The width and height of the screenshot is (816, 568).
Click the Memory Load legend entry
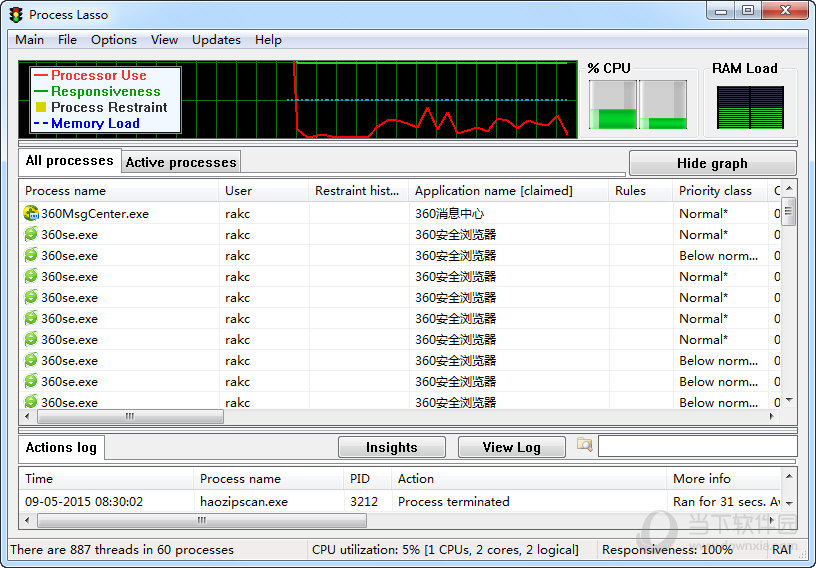click(86, 124)
